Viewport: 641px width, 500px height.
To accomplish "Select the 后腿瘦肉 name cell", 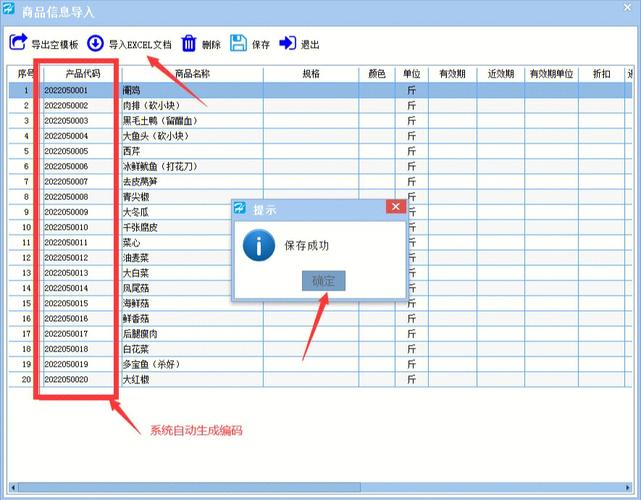I will pos(192,334).
